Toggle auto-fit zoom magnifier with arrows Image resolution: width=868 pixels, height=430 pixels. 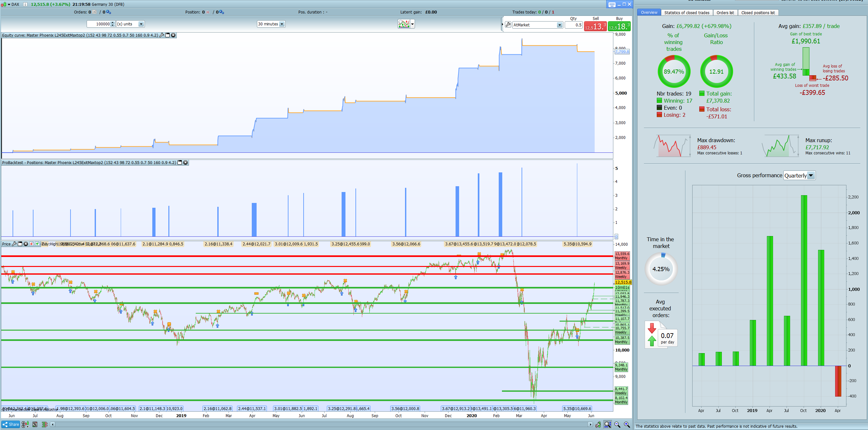coord(608,425)
